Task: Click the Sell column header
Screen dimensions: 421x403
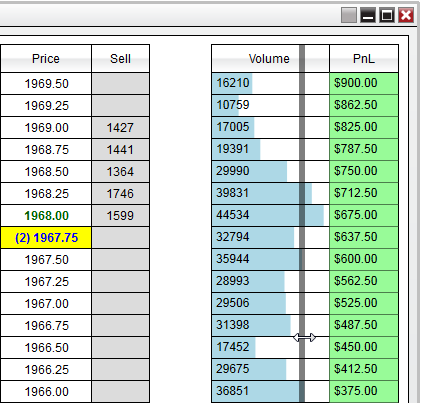Action: click(120, 59)
